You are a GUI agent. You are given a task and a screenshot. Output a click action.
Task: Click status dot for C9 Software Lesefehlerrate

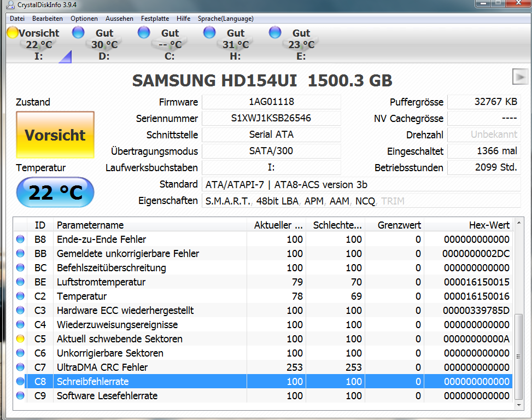[20, 395]
